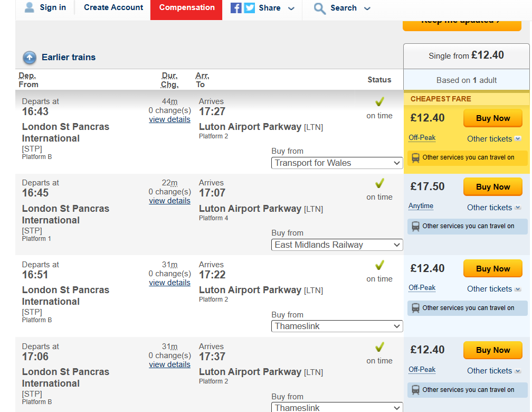532x412 pixels.
Task: View details of the 16:51 train
Action: [x=169, y=283]
